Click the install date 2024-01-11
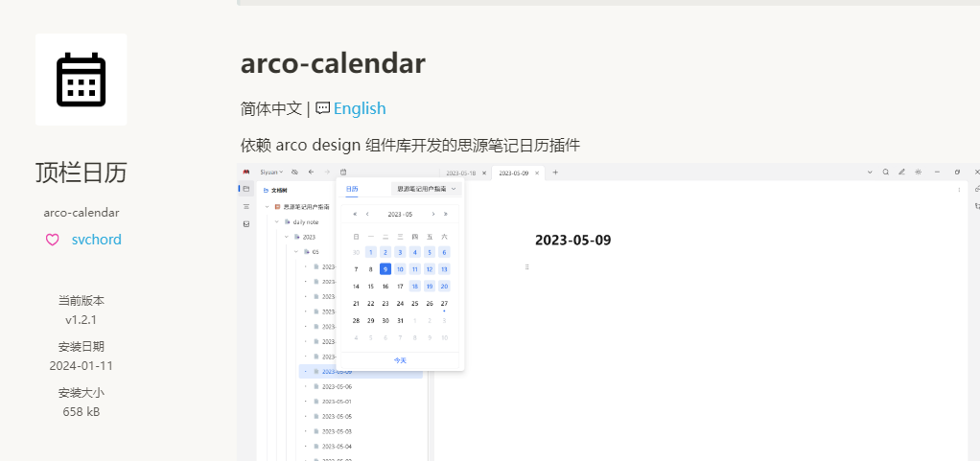This screenshot has width=980, height=461. pyautogui.click(x=82, y=366)
